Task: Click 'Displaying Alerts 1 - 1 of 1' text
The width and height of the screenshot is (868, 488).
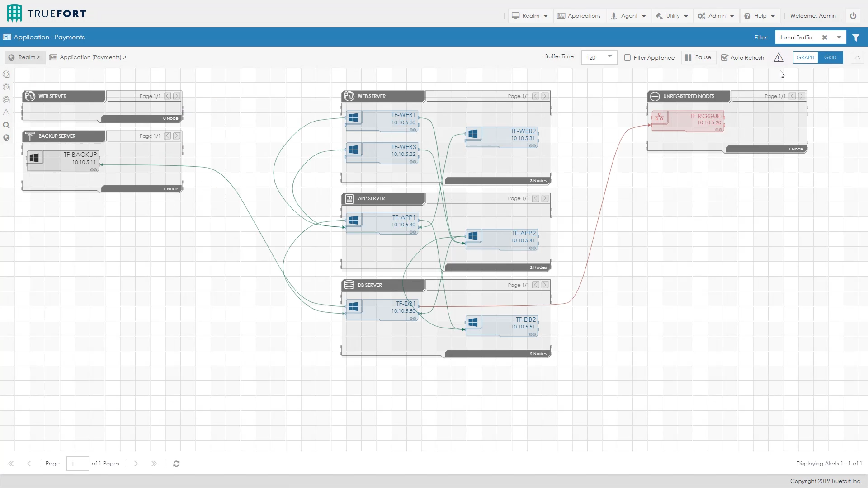Action: 829,464
